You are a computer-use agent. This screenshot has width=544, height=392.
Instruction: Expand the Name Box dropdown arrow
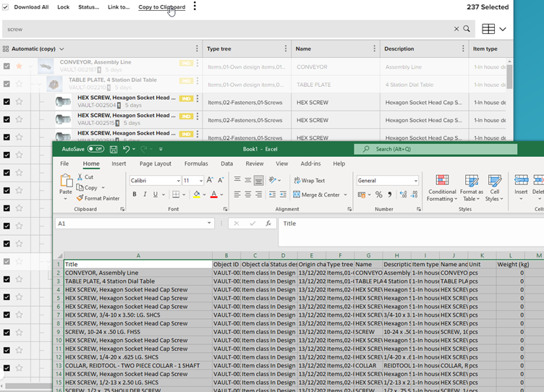coord(209,223)
